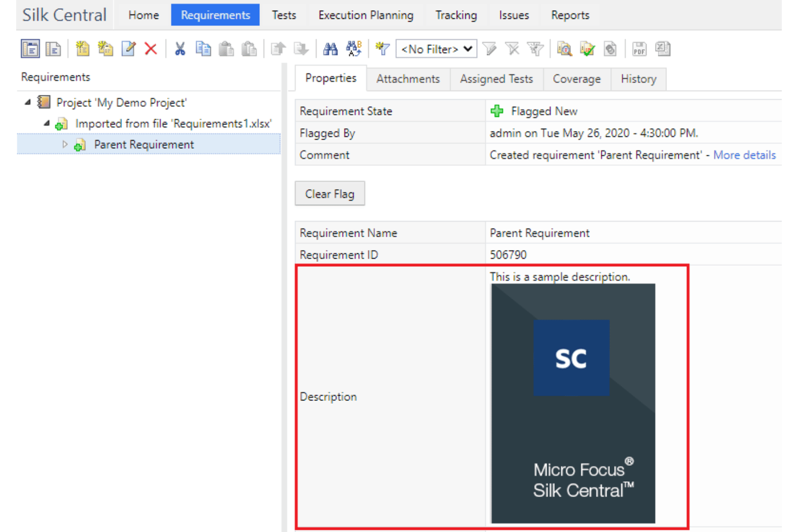Image resolution: width=798 pixels, height=532 pixels.
Task: Open the Issues menu
Action: coord(514,15)
